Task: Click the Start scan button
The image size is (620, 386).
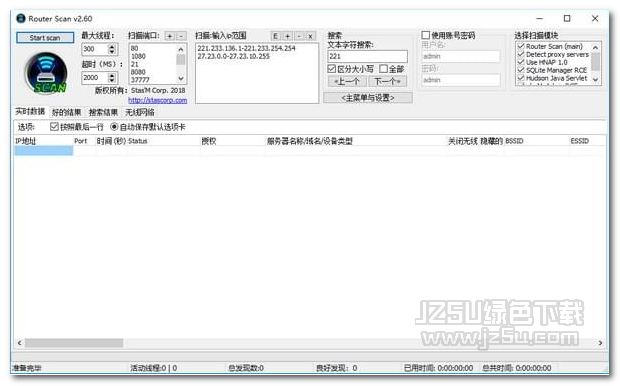Action: [x=45, y=38]
